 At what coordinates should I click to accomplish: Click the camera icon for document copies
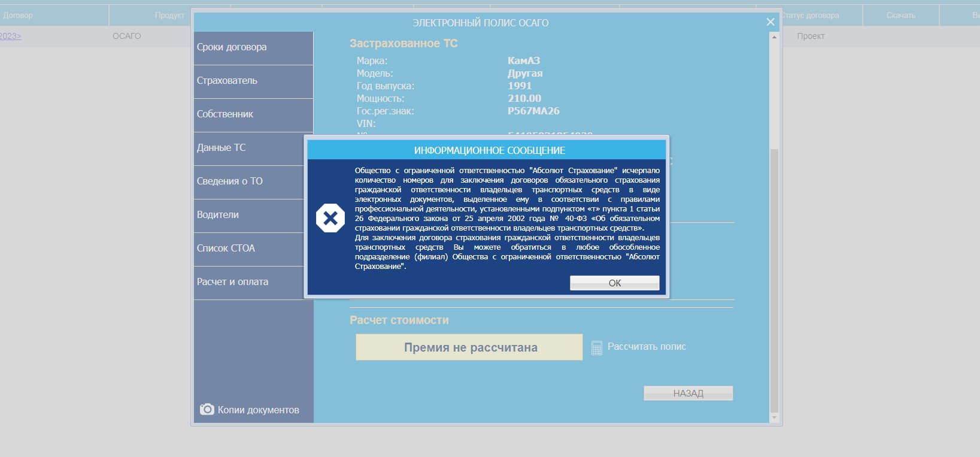(207, 409)
